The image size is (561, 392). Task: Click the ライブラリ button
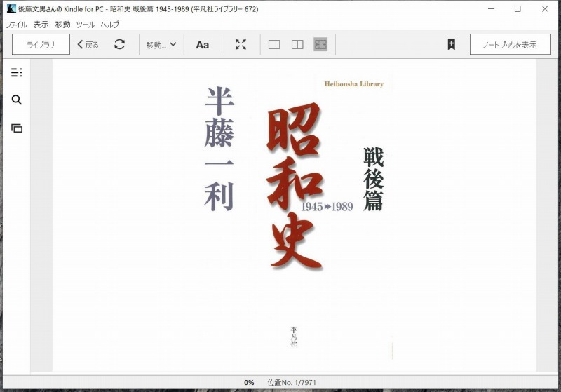tap(41, 44)
